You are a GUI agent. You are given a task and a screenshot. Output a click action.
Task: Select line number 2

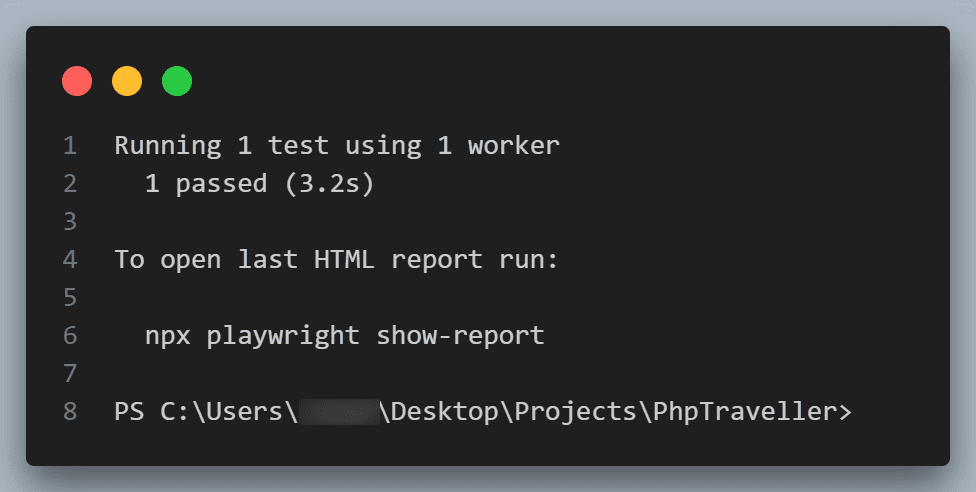point(70,184)
